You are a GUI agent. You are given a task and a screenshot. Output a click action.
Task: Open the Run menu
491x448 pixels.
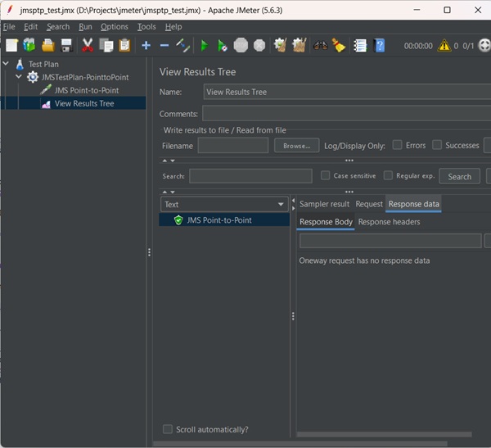pos(85,26)
